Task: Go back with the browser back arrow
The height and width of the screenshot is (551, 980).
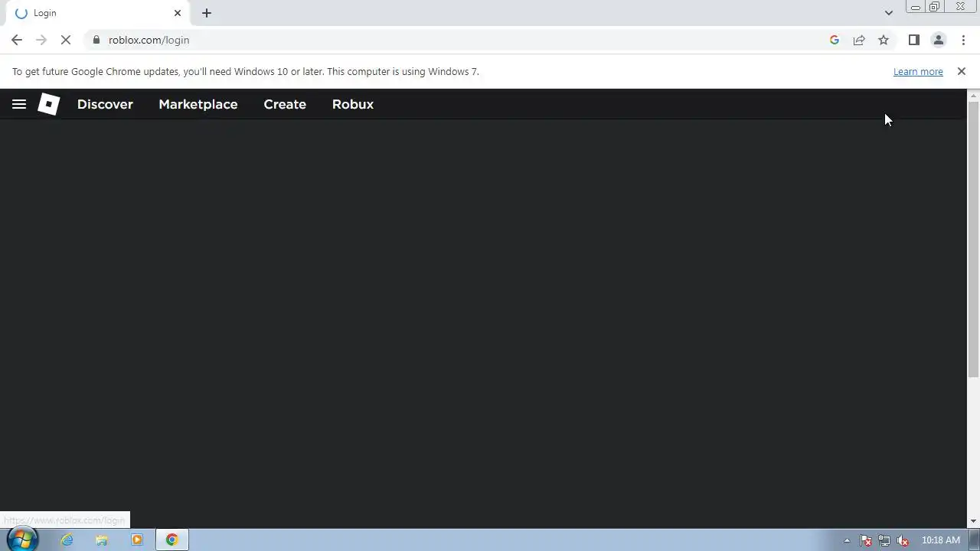Action: tap(17, 40)
